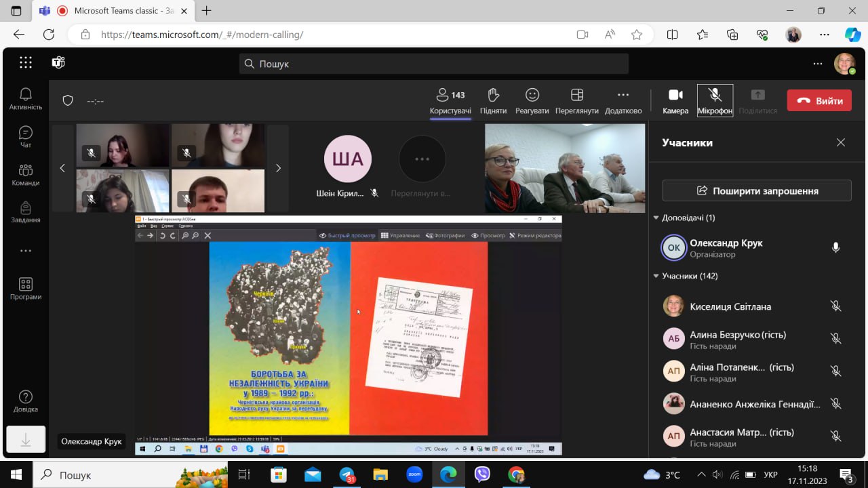This screenshot has height=488, width=868.
Task: Open the Assignments (Завдання) icon
Action: pos(26,212)
